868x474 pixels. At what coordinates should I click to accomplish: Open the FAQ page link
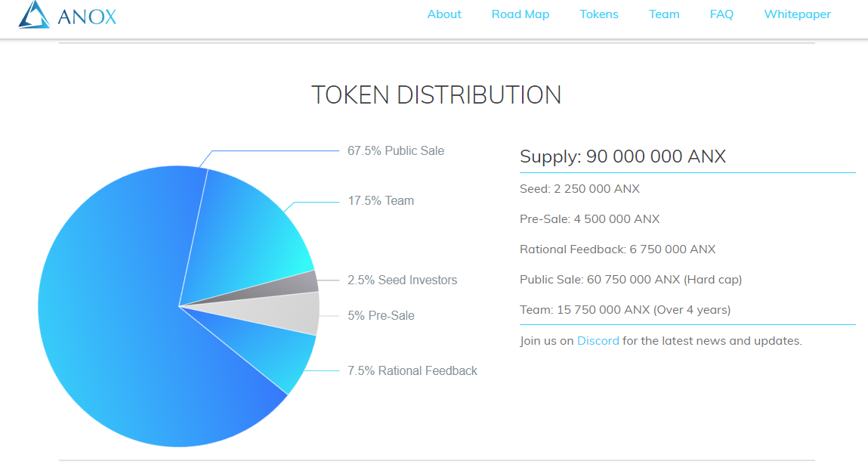(721, 14)
